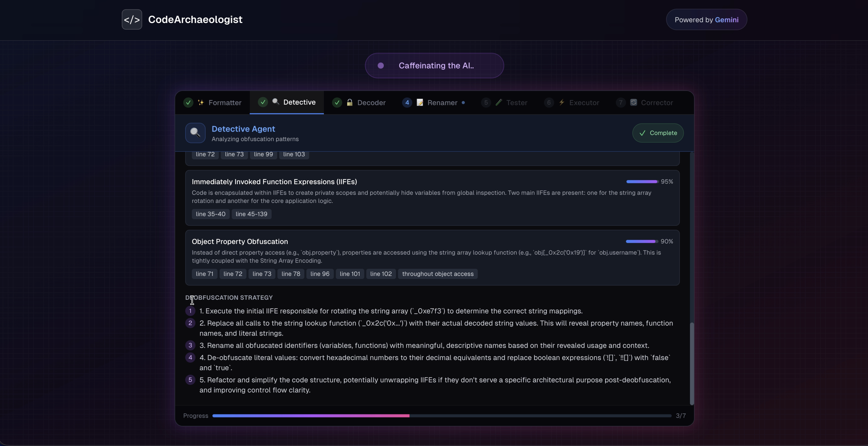Viewport: 868px width, 446px height.
Task: Click the Object Property Obfuscation card title
Action: point(239,242)
